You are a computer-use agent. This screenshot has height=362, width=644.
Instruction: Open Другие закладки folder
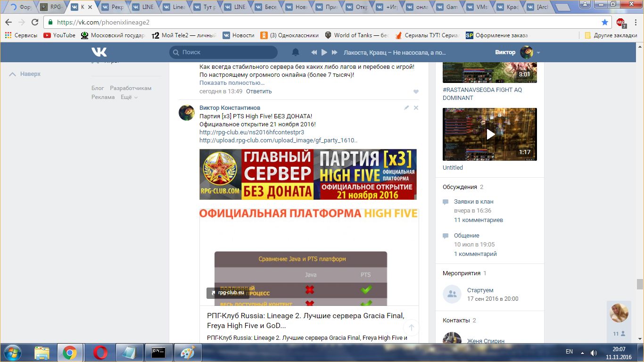(611, 35)
